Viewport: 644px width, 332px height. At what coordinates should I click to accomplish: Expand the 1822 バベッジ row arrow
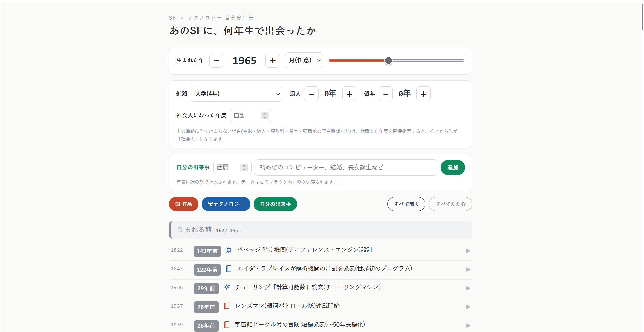point(468,251)
